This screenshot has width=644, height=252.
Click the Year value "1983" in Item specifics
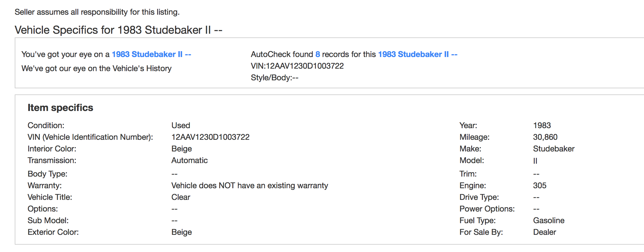(x=542, y=125)
